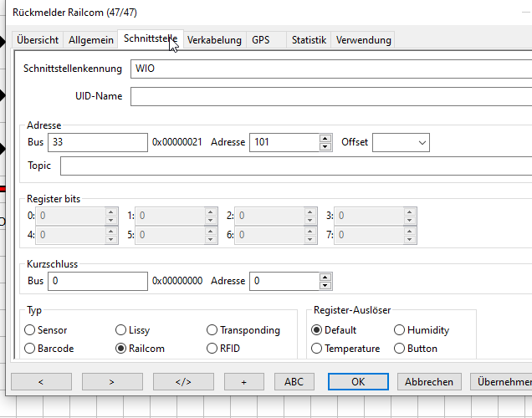Choose the RFID type radio button

click(212, 349)
